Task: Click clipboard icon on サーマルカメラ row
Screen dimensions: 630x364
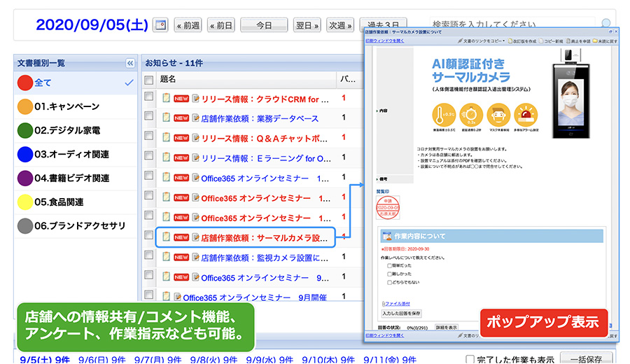Action: (x=166, y=237)
